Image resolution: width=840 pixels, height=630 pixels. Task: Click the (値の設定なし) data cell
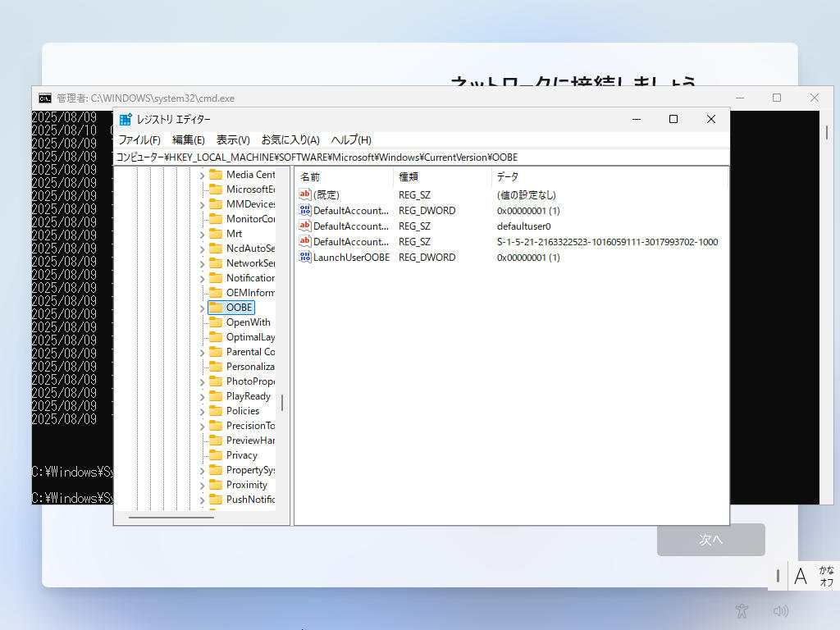pyautogui.click(x=526, y=195)
